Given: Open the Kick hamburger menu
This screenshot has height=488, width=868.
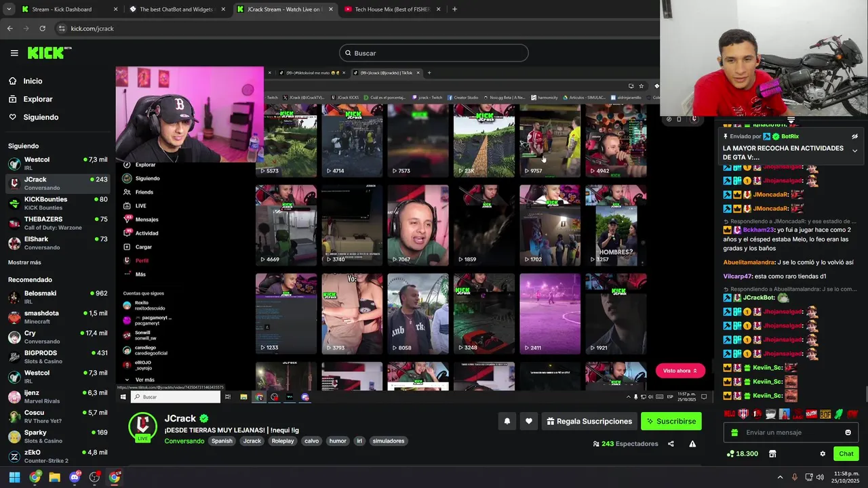Looking at the screenshot, I should [x=14, y=53].
